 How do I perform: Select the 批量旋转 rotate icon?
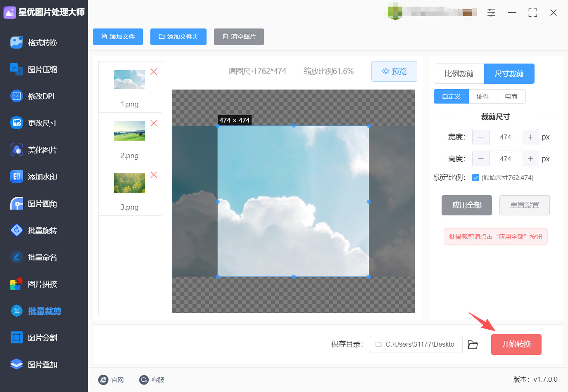[x=17, y=230]
